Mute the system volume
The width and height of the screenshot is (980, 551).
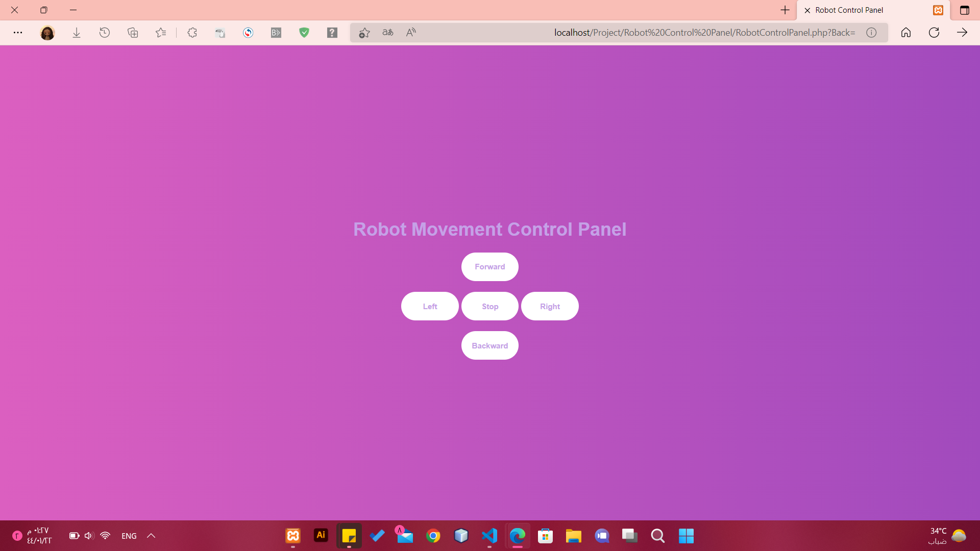pyautogui.click(x=89, y=536)
